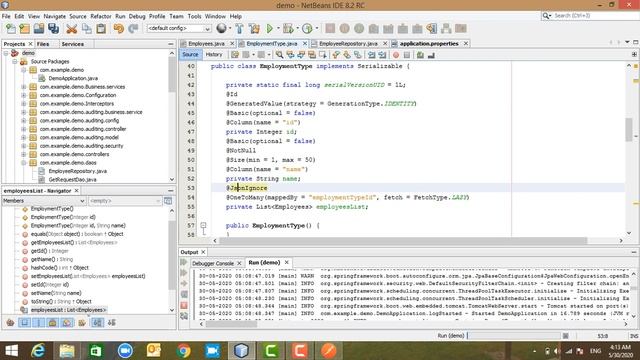Open Internet Explorer from taskbar

(38, 351)
